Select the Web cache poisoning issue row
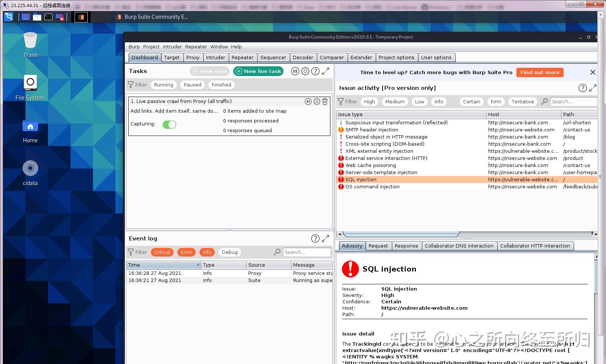Viewport: 606px width, 364px height. 467,165
